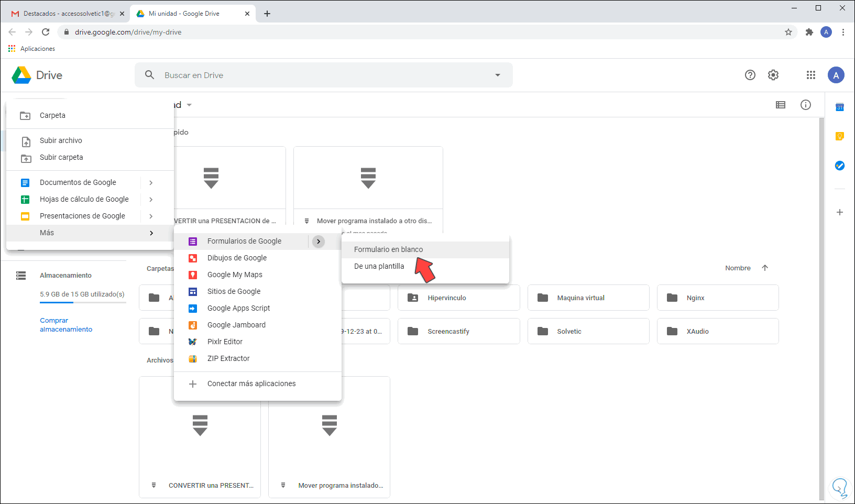Click the browser address bar URL
This screenshot has width=855, height=504.
tap(128, 32)
